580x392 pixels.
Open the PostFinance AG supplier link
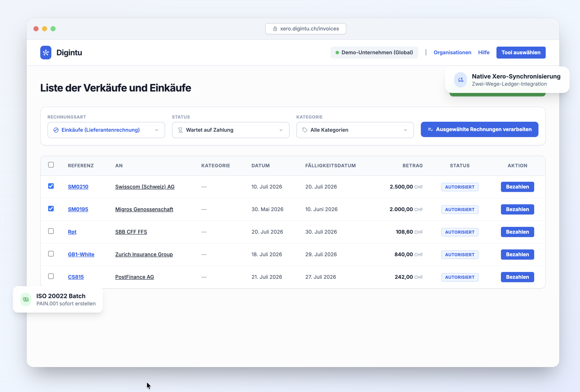(x=134, y=277)
